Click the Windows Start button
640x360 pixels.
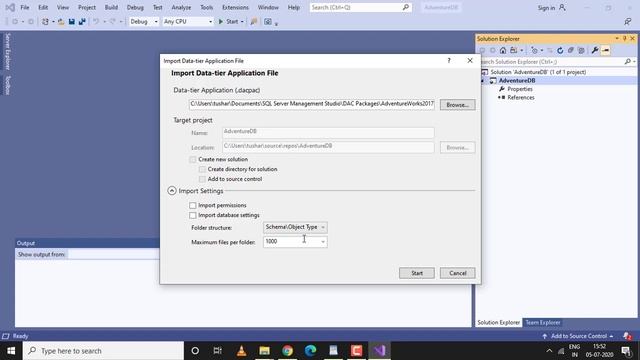point(11,351)
